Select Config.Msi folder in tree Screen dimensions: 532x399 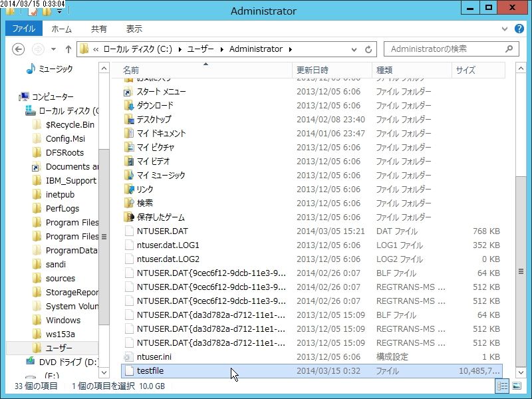point(65,139)
